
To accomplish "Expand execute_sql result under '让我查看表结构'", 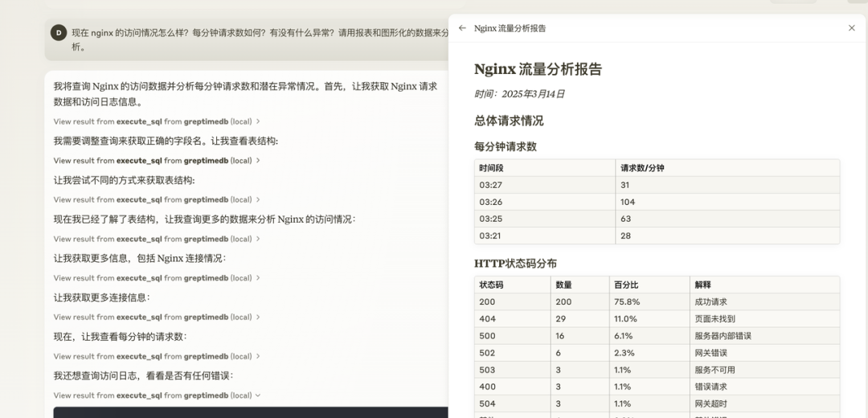I will coord(157,161).
